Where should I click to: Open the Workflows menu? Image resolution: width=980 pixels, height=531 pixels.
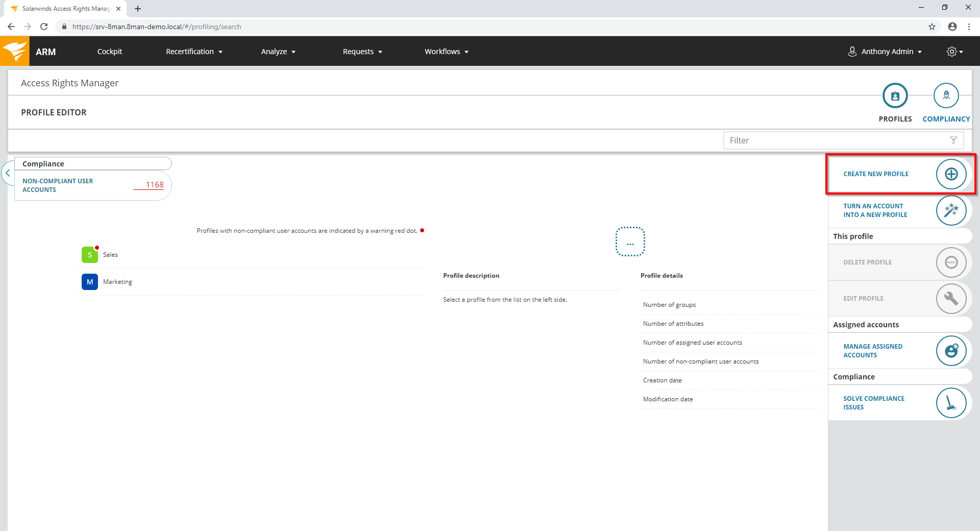coord(446,52)
